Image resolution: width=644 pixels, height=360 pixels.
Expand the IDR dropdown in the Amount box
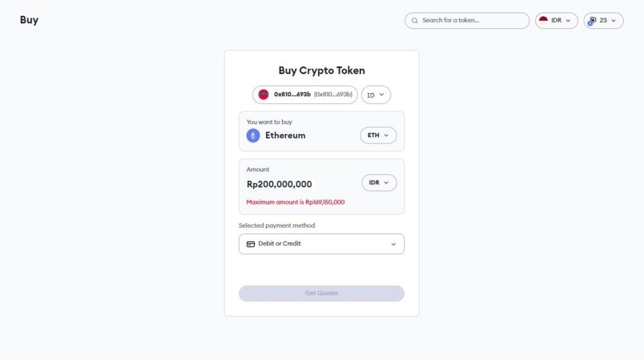[x=379, y=183]
